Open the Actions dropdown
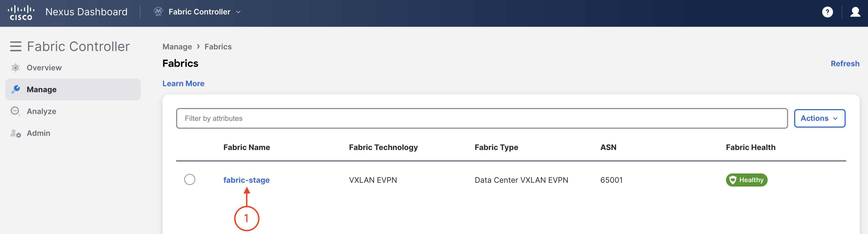 point(819,118)
